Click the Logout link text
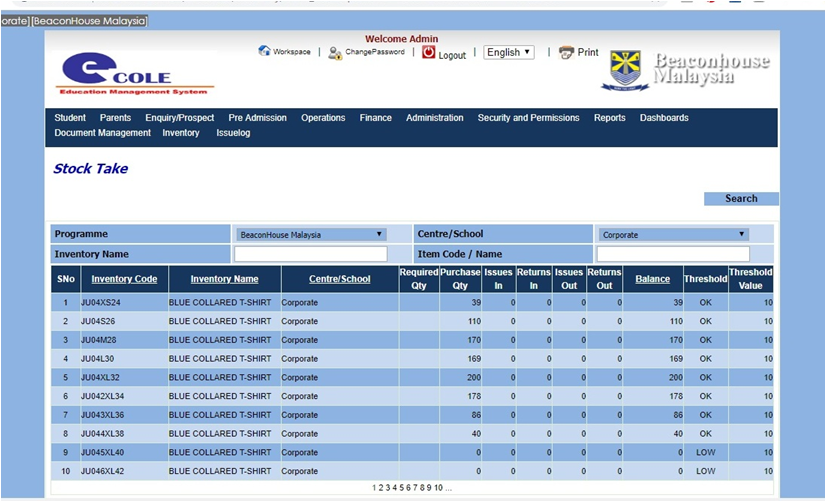826x502 pixels. 452,55
